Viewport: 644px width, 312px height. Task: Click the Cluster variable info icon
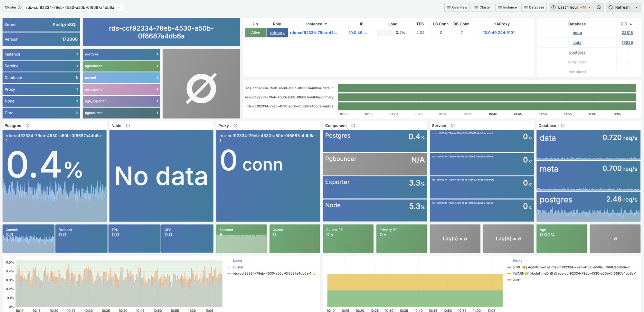point(20,7)
